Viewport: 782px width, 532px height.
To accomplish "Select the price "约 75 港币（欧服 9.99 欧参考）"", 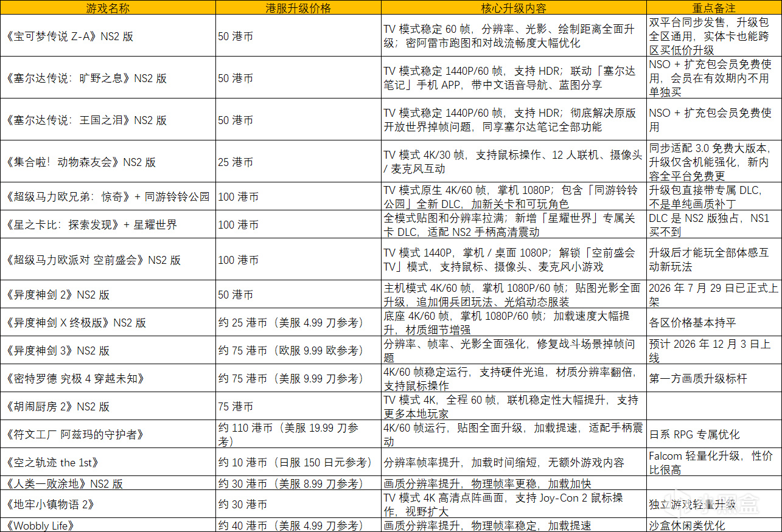I will click(299, 350).
